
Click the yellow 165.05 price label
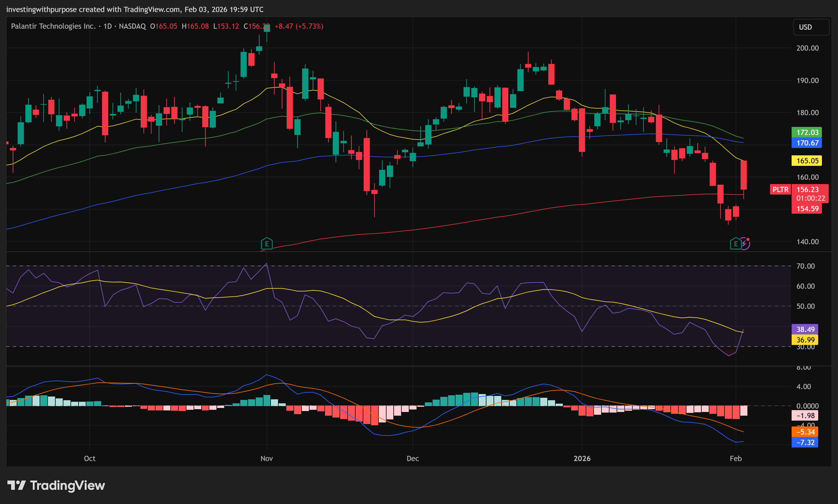807,161
